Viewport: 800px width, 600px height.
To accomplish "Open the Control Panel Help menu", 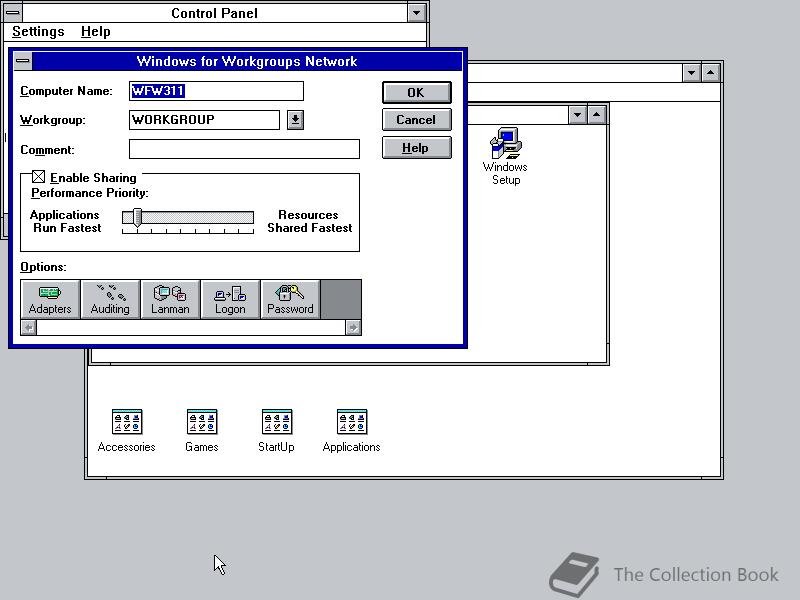I will (95, 32).
